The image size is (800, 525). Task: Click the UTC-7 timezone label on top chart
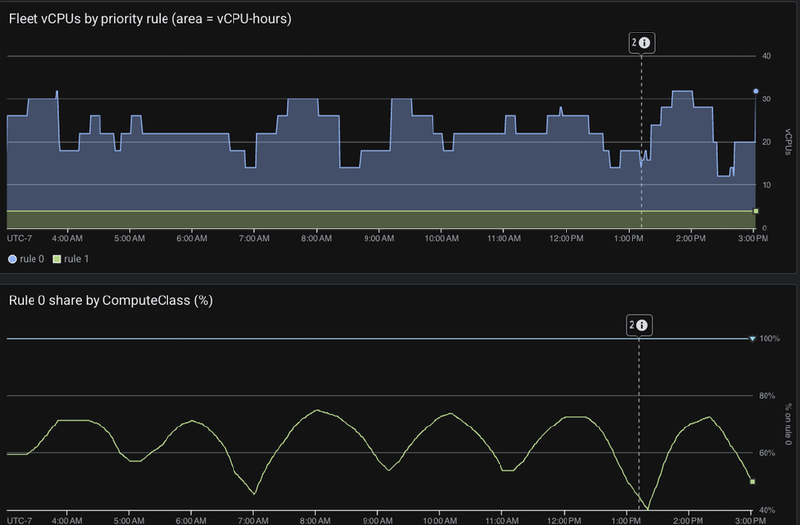(19, 238)
